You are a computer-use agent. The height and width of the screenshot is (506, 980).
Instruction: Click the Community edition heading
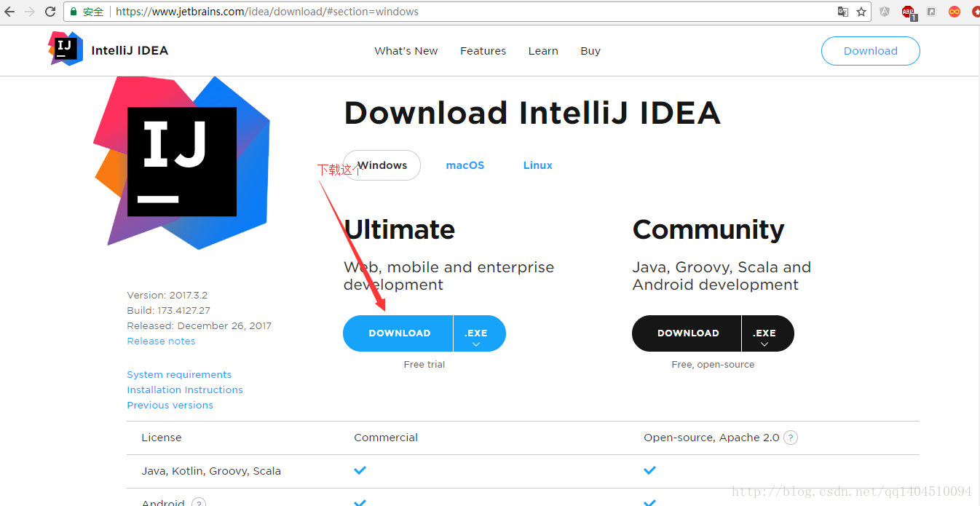click(x=708, y=229)
